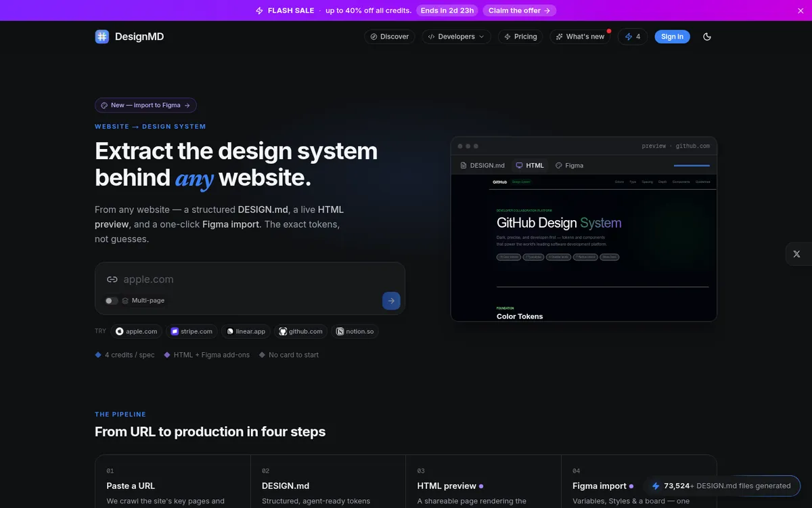Click 'THE PIPELINE' section label

point(120,415)
